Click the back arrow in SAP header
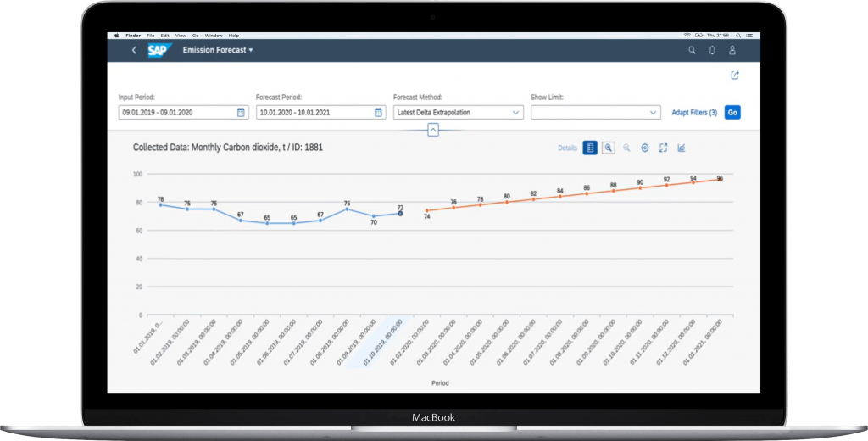The width and height of the screenshot is (868, 441). tap(134, 50)
